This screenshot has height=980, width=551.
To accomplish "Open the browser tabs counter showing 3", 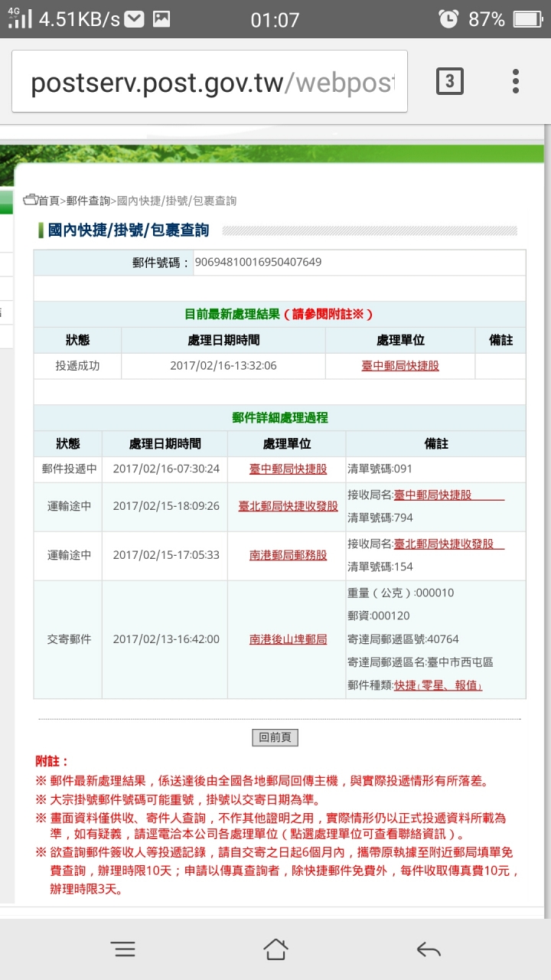I will point(449,80).
